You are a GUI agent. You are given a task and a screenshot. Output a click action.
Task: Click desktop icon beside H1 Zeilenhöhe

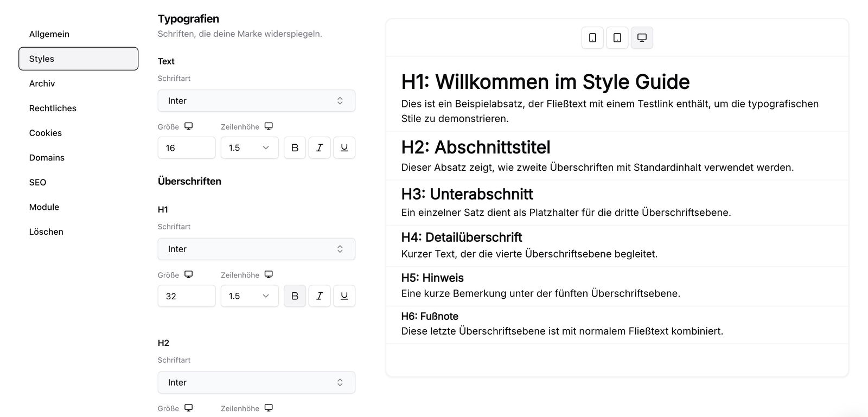pos(269,274)
